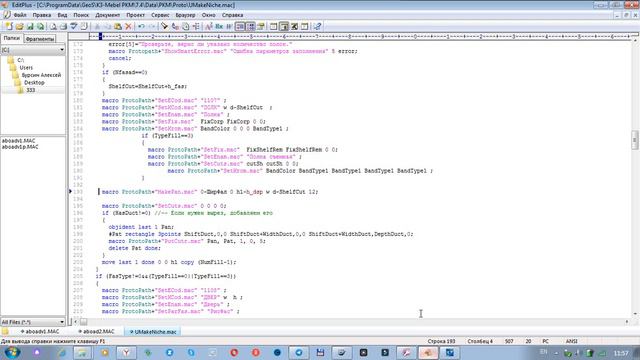640x360 pixels.
Task: Click the Set Font icon
Action: 209,26
